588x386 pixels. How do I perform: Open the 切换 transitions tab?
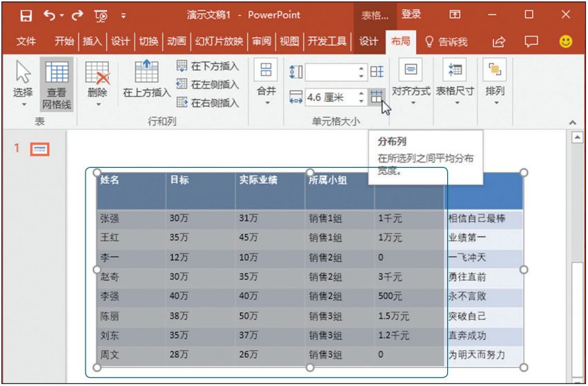[x=148, y=41]
